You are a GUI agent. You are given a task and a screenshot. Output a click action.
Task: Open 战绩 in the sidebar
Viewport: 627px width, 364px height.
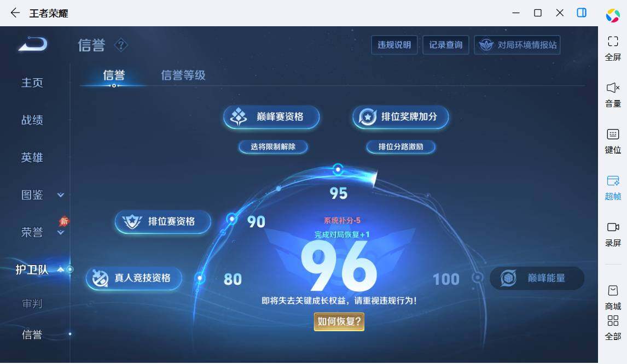point(32,120)
